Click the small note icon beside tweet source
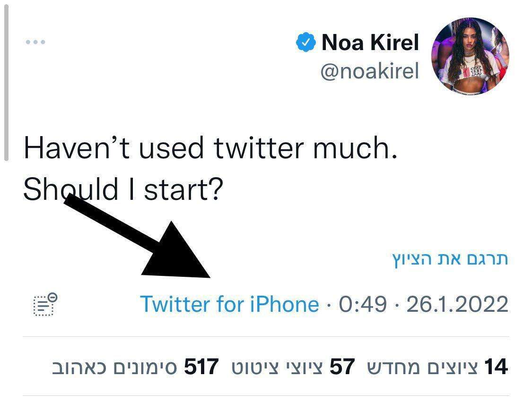Image resolution: width=532 pixels, height=402 pixels. (45, 304)
